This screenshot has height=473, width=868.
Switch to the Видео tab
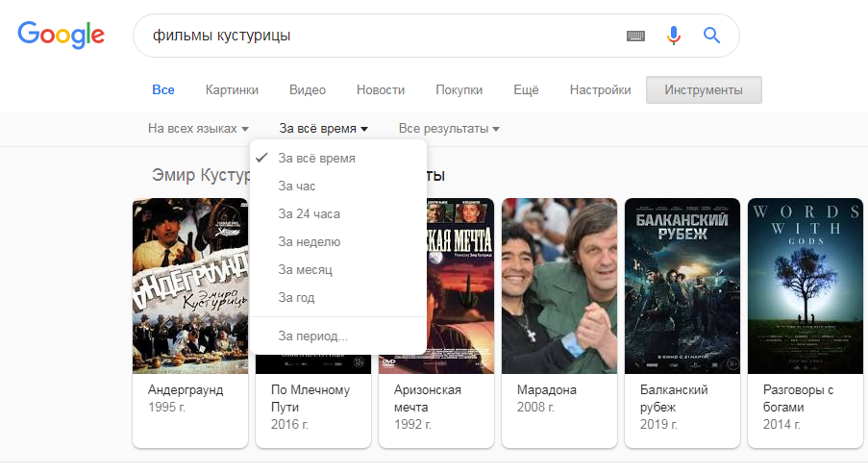pos(308,90)
